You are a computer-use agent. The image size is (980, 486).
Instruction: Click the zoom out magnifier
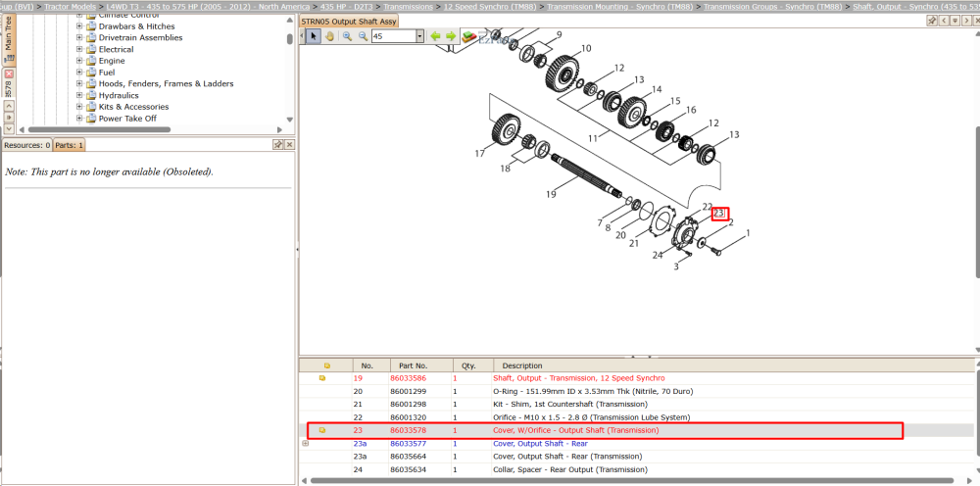point(363,36)
